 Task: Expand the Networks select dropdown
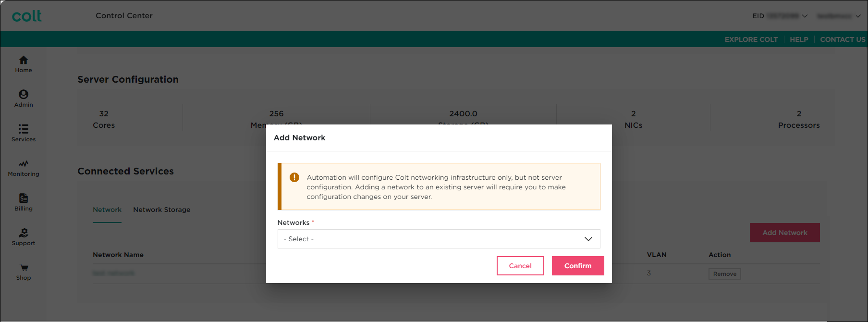(439, 239)
